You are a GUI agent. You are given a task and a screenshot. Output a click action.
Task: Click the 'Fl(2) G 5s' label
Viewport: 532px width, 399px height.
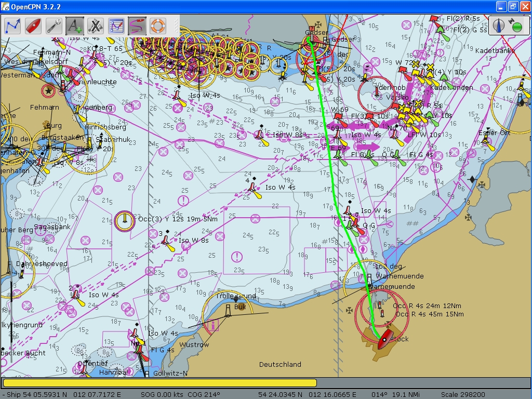[470, 30]
